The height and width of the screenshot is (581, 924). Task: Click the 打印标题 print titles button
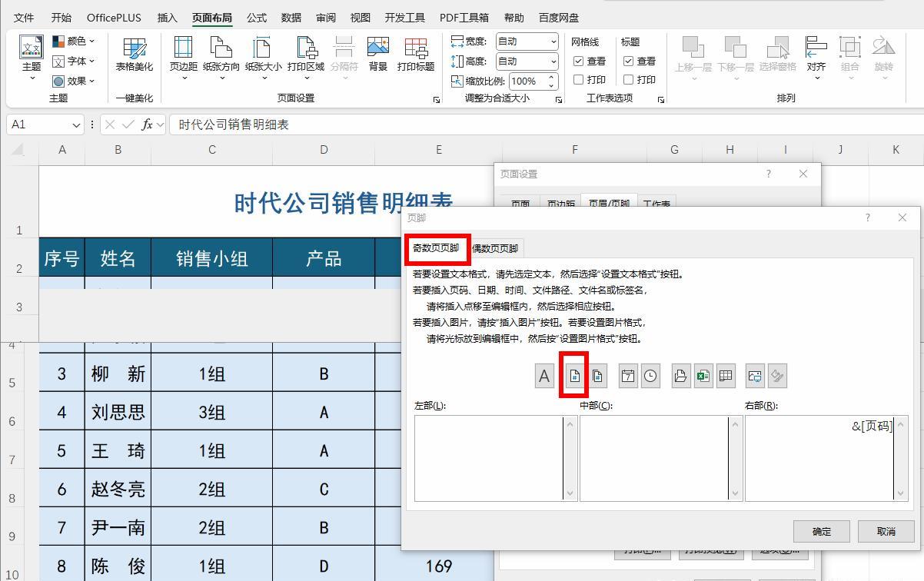[x=416, y=55]
